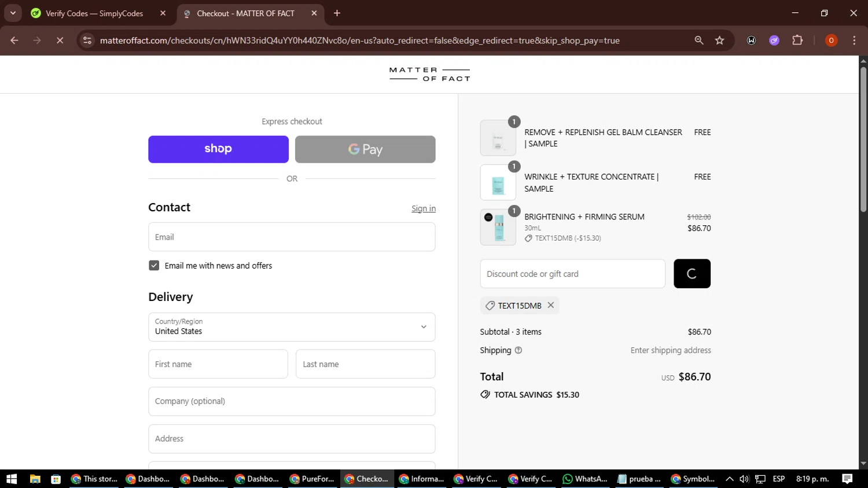Viewport: 868px width, 488px height.
Task: Select the Checkout - MATTER OF FACT tab
Action: point(246,13)
